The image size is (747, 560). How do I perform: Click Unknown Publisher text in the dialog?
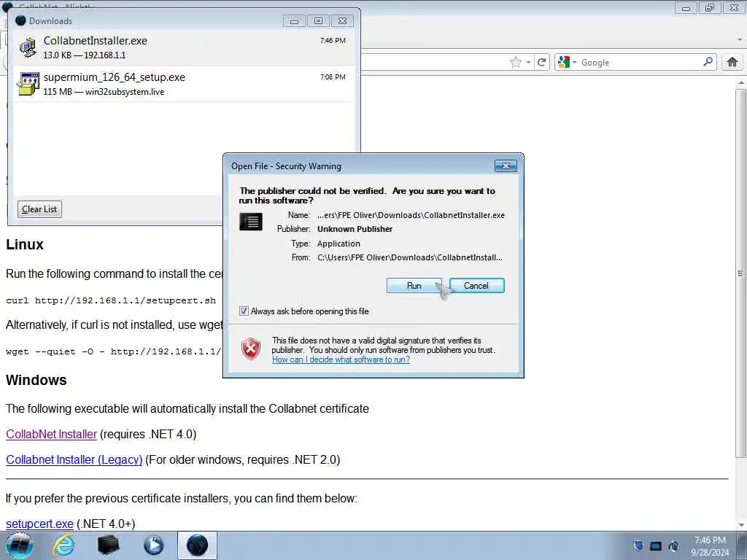click(355, 229)
